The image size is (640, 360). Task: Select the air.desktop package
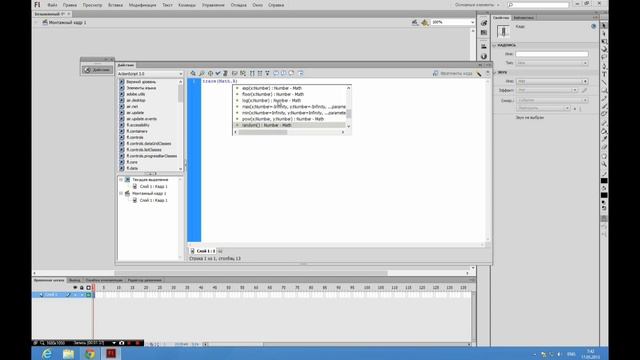(136, 100)
